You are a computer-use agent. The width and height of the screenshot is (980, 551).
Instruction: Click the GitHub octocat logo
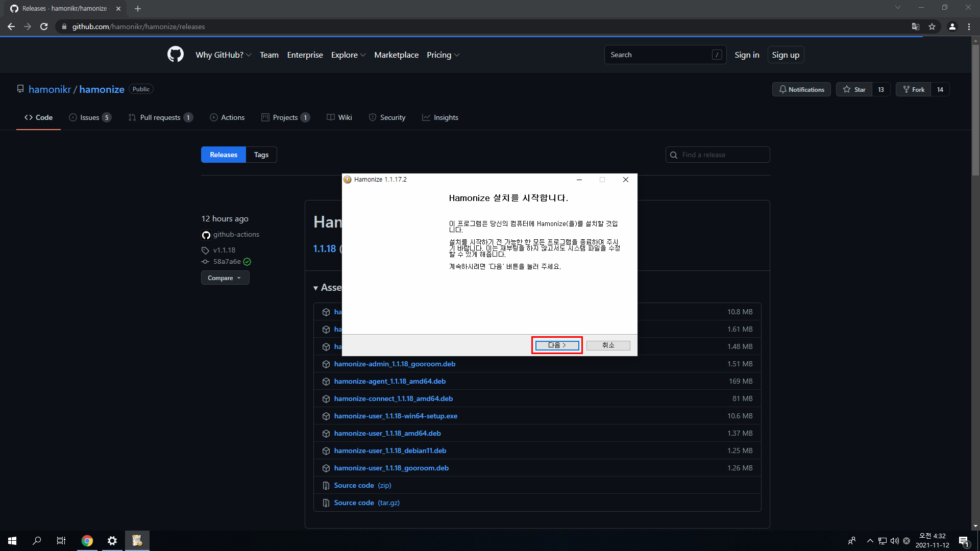tap(176, 55)
